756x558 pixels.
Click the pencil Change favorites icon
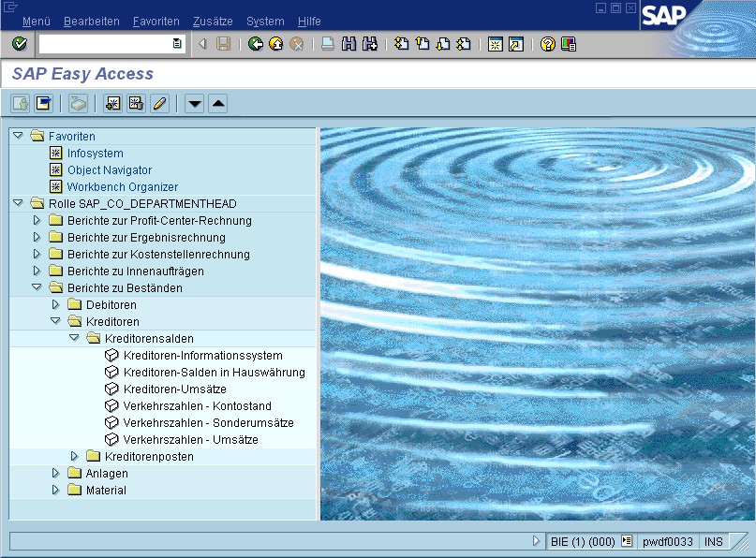(159, 103)
